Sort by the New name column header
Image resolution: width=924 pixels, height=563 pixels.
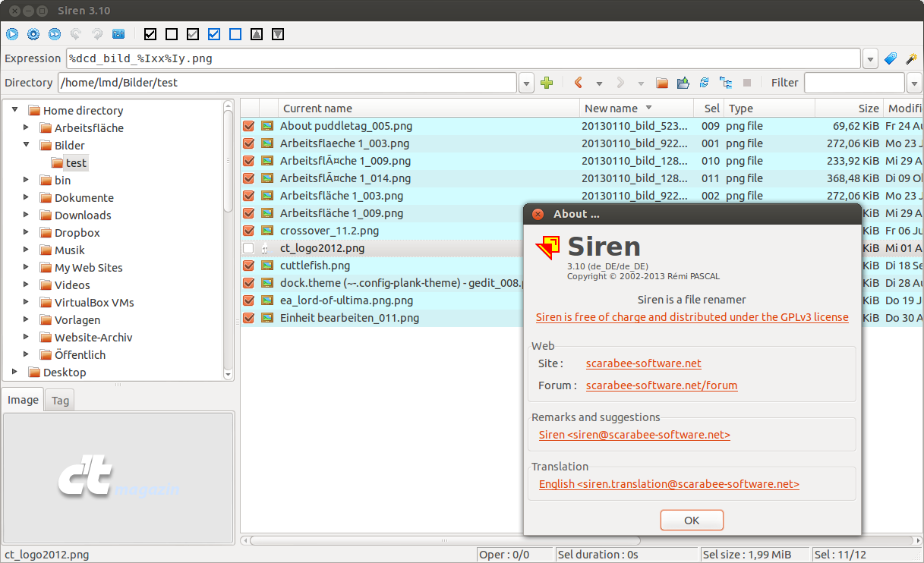tap(611, 109)
